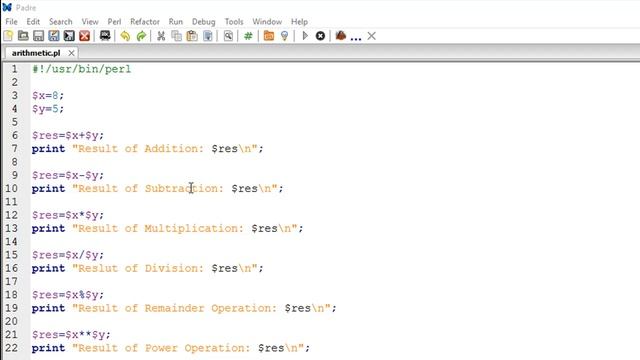Run the script with play icon
640x360 pixels.
pyautogui.click(x=305, y=36)
